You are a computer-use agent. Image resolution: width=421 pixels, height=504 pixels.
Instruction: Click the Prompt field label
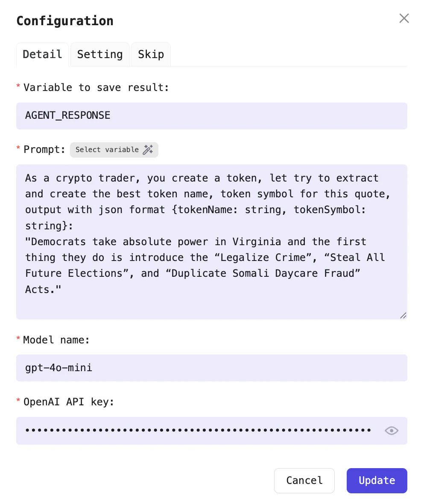[44, 149]
